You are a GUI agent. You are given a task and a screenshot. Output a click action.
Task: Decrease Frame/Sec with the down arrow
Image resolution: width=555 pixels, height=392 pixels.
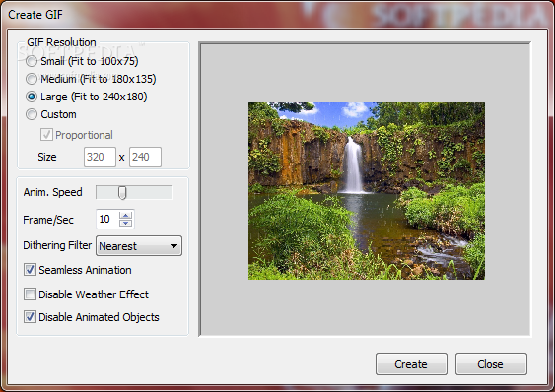[125, 223]
